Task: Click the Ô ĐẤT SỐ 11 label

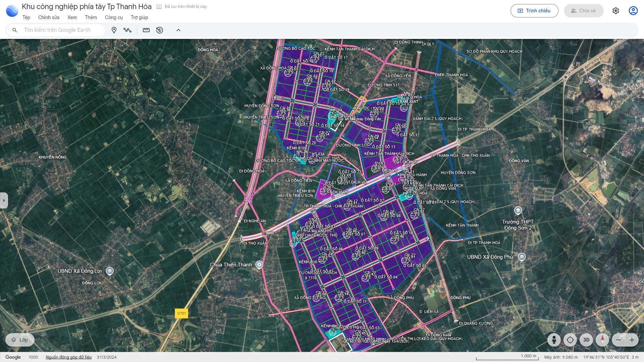Action: coord(355,301)
